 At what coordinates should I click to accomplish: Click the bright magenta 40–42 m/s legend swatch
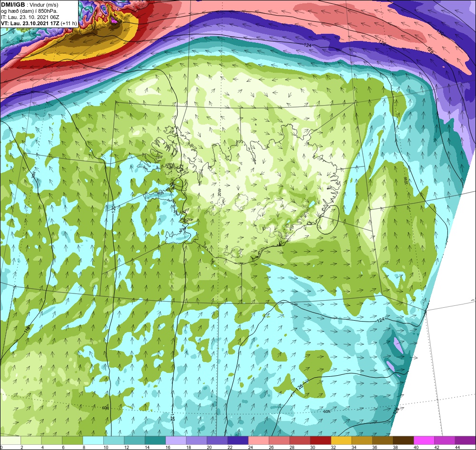coord(424,440)
